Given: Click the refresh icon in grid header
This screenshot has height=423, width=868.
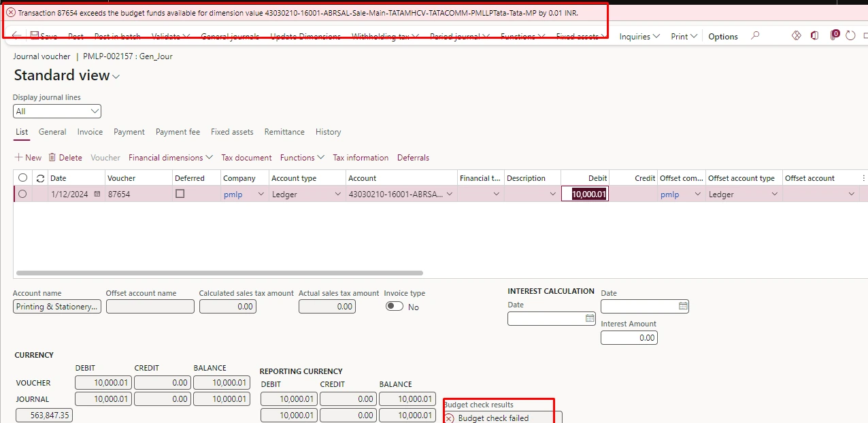Looking at the screenshot, I should (40, 178).
